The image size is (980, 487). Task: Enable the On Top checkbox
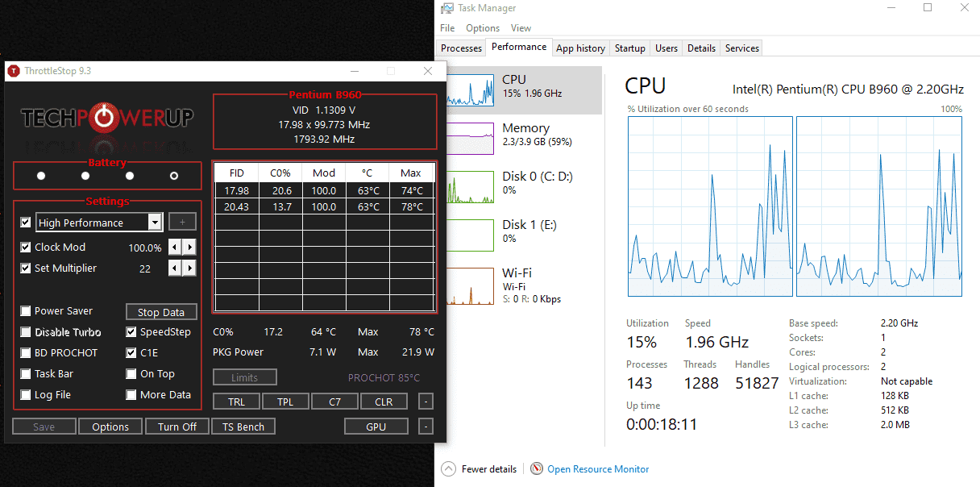[131, 374]
